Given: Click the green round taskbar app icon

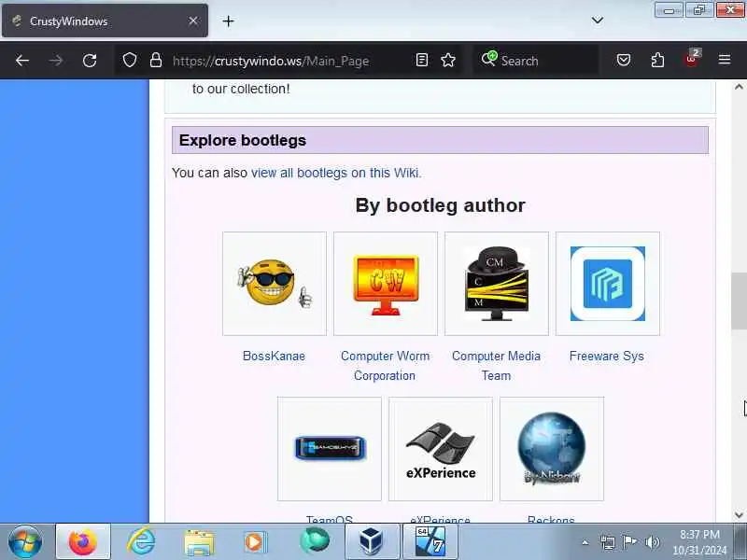Looking at the screenshot, I should pyautogui.click(x=315, y=541).
